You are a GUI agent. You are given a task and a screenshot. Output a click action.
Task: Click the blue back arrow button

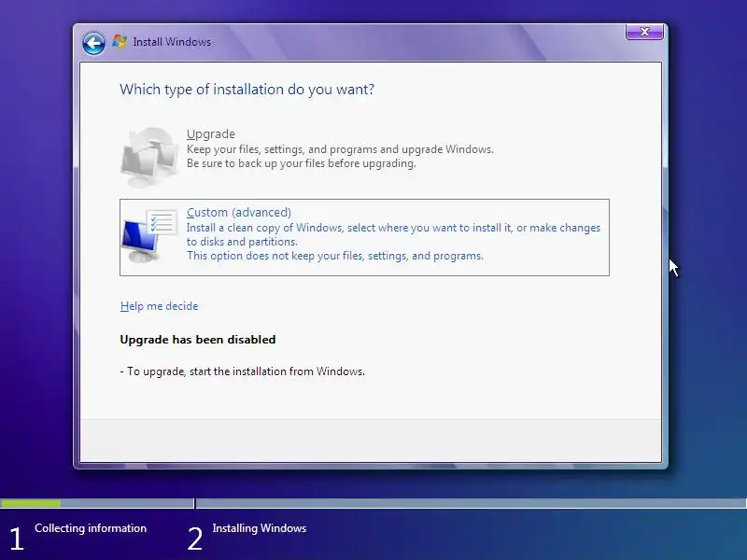tap(93, 43)
